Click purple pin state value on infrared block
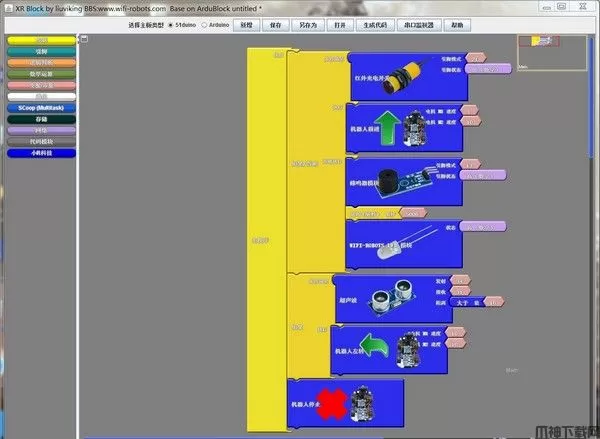The width and height of the screenshot is (600, 439). pyautogui.click(x=488, y=69)
